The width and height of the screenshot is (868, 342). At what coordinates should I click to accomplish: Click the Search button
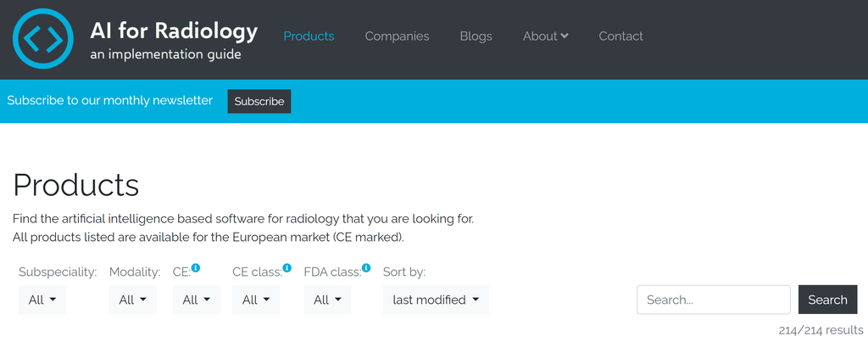827,300
